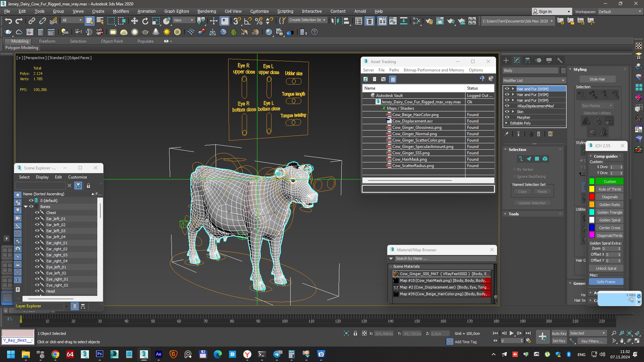Click the Safe Frame button
The height and width of the screenshot is (362, 644).
click(606, 282)
